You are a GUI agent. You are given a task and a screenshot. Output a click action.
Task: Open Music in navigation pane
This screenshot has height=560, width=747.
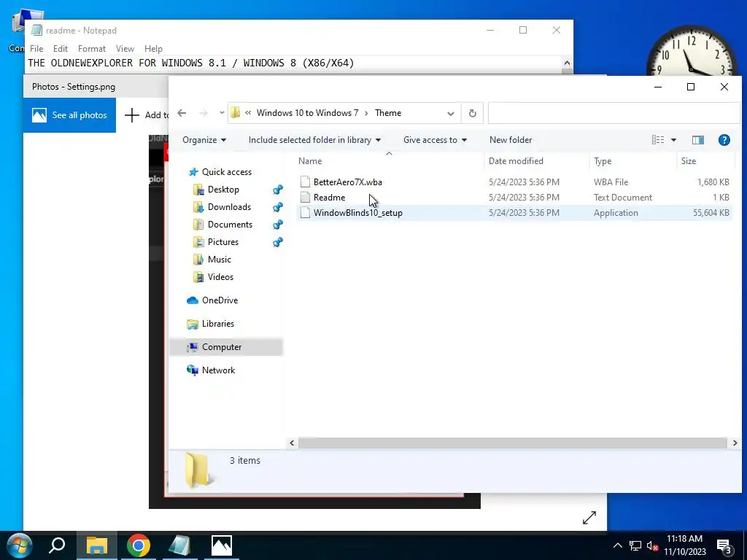[x=219, y=260]
